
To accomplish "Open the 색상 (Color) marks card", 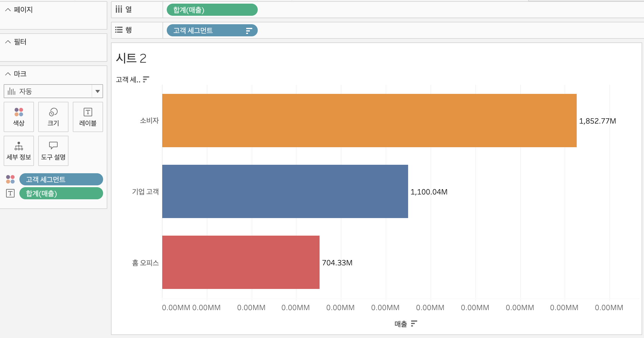I will point(19,117).
